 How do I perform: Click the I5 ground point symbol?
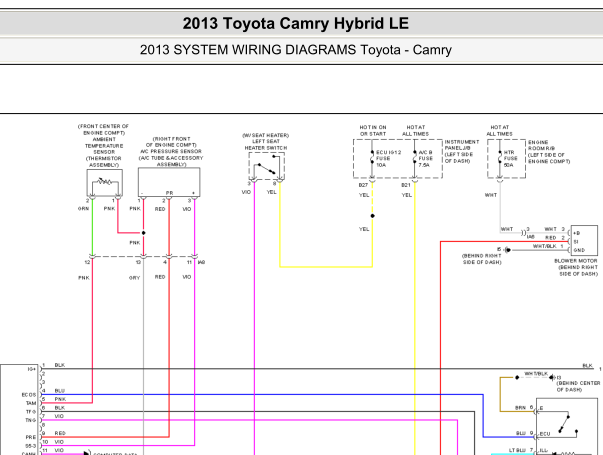[507, 250]
